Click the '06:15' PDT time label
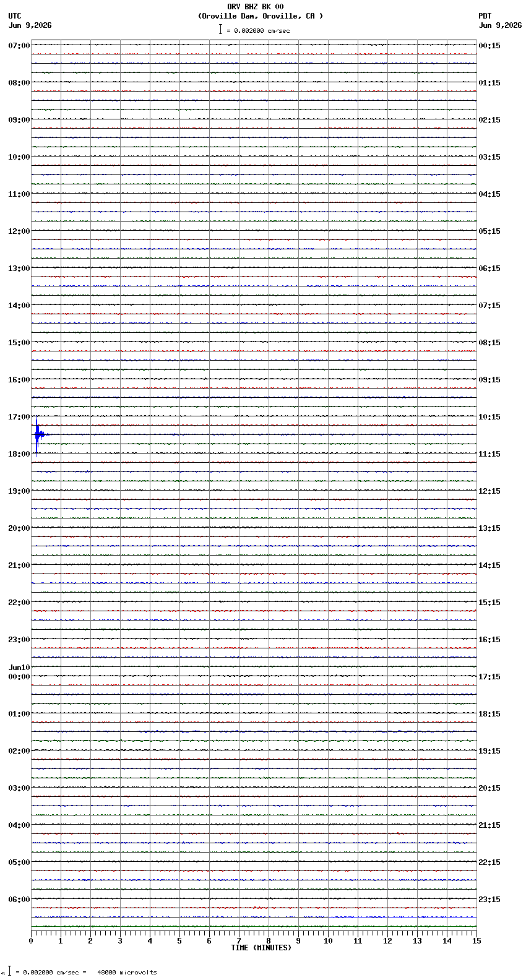The width and height of the screenshot is (526, 980). pyautogui.click(x=489, y=269)
